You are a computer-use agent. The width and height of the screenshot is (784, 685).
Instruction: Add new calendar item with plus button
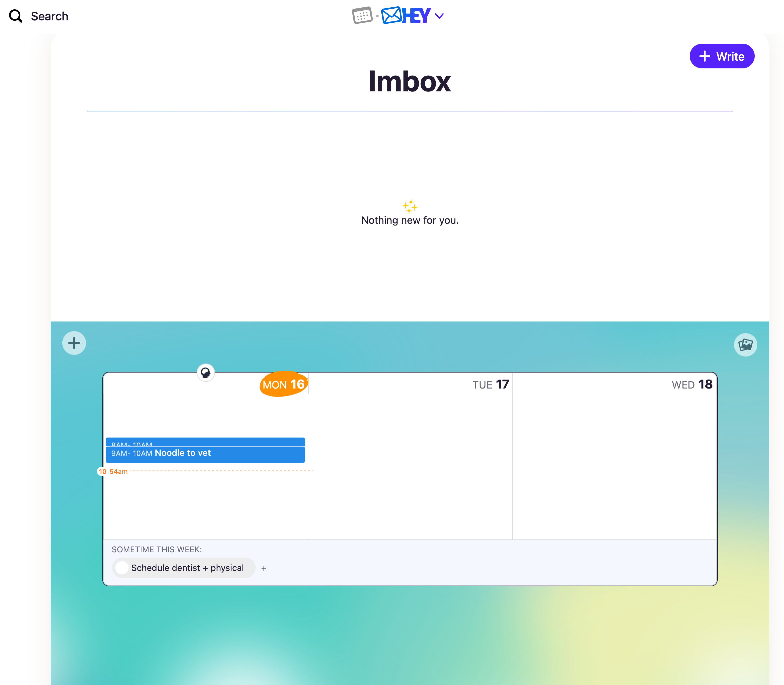(74, 343)
